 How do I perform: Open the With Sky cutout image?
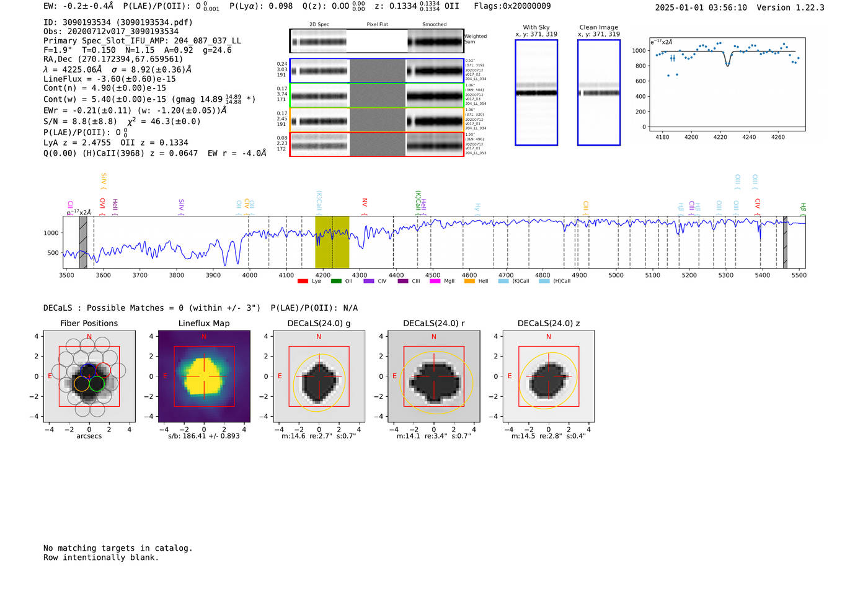536,92
